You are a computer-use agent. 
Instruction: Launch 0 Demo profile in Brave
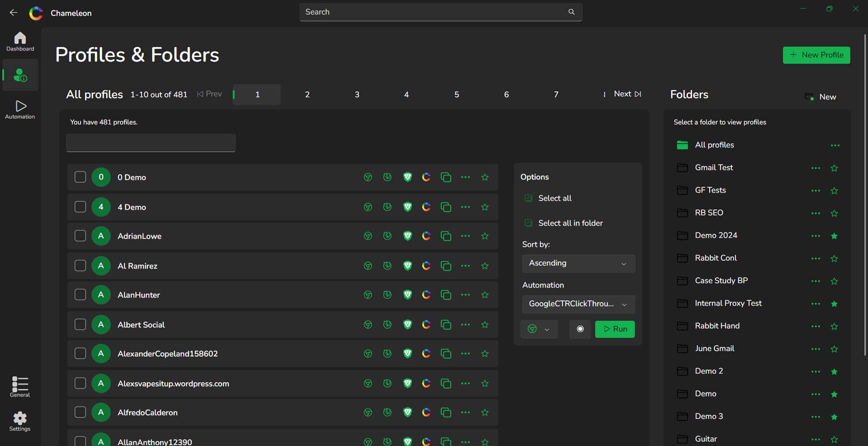pos(408,177)
